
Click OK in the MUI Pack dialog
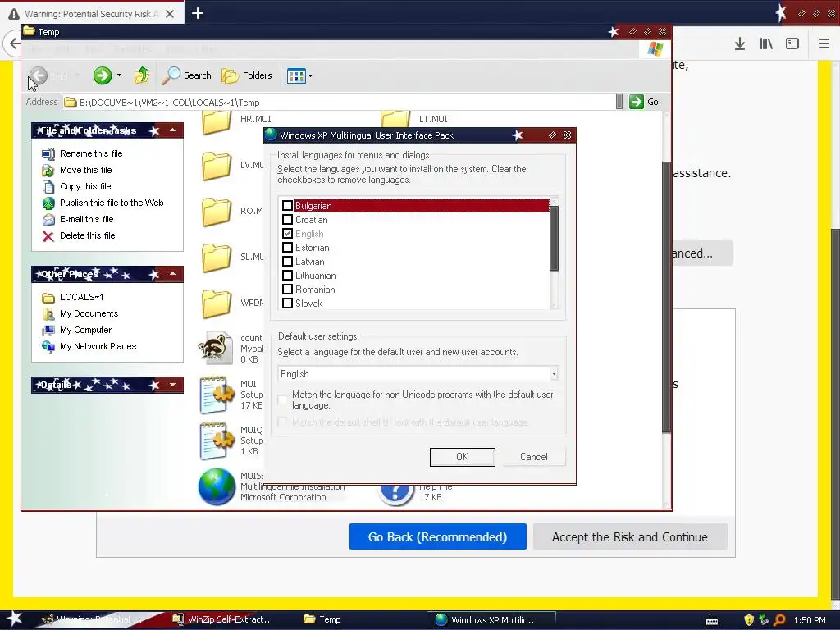pyautogui.click(x=463, y=457)
